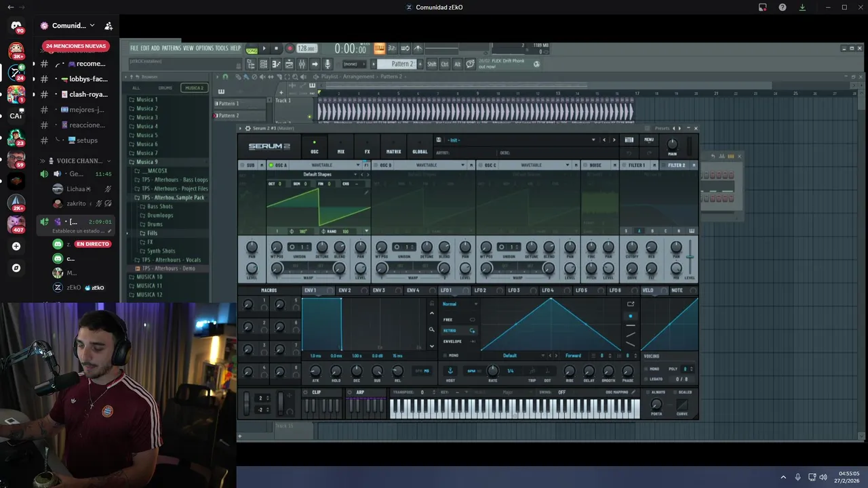Screen dimensions: 868x488
Task: Enable the OSC B power toggle
Action: click(x=376, y=165)
